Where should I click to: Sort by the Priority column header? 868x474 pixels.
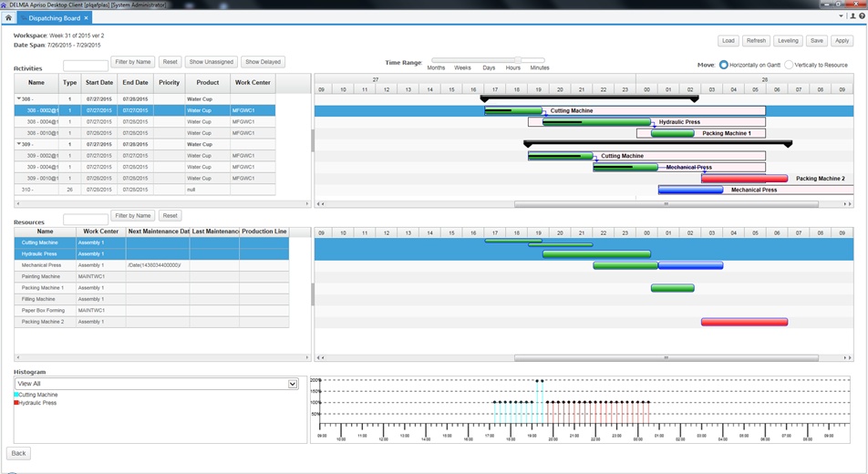pos(169,83)
